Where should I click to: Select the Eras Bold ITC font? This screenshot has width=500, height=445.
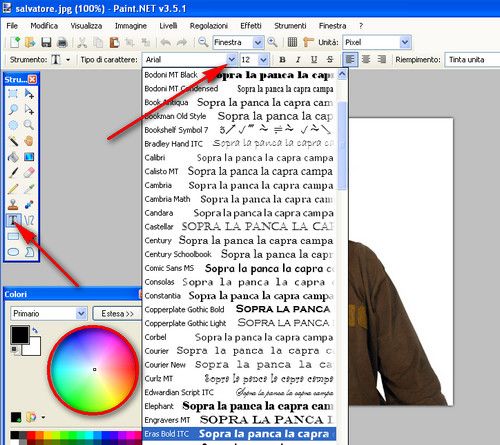point(239,434)
